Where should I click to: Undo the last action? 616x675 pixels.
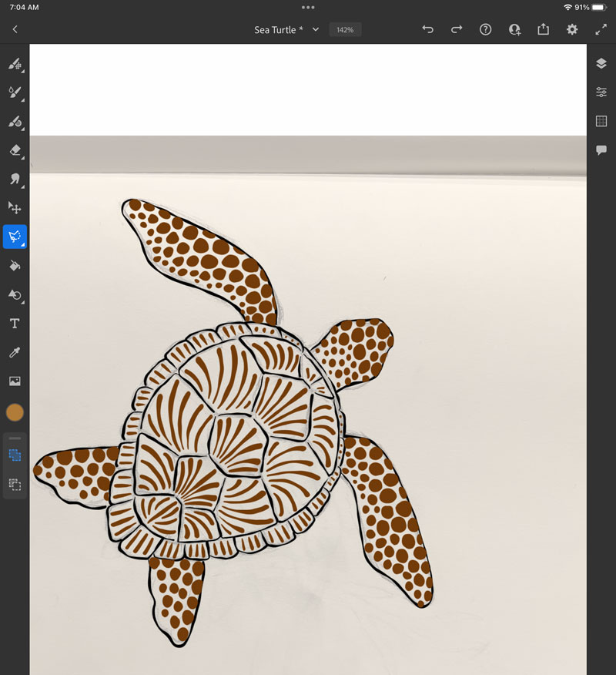[427, 29]
